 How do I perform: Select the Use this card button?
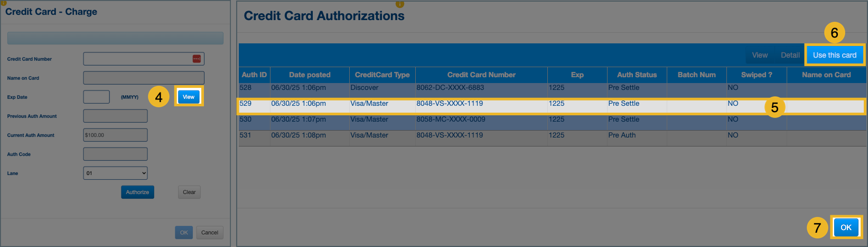(x=834, y=55)
